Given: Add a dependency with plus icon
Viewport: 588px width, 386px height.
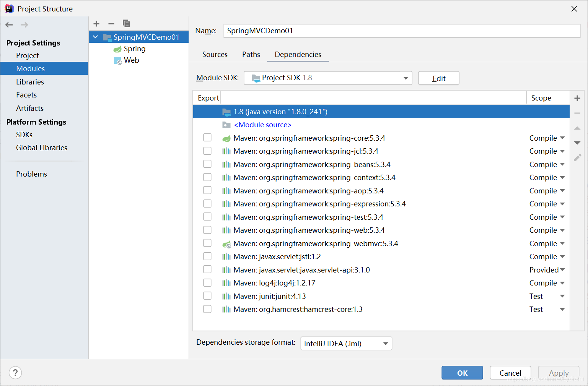Looking at the screenshot, I should click(577, 98).
